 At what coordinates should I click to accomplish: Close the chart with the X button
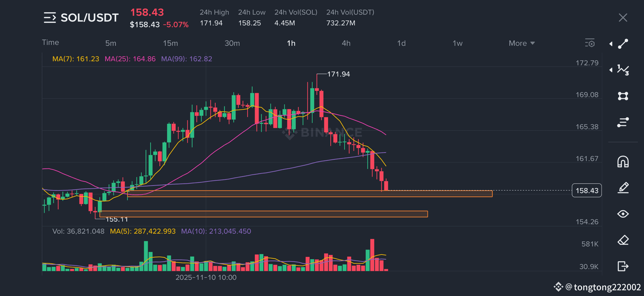click(623, 18)
